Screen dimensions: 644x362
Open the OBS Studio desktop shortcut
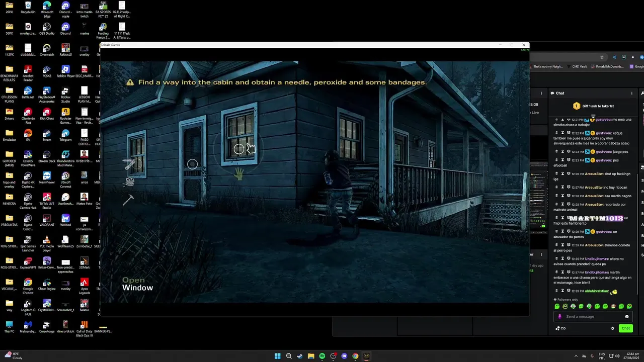click(x=47, y=29)
